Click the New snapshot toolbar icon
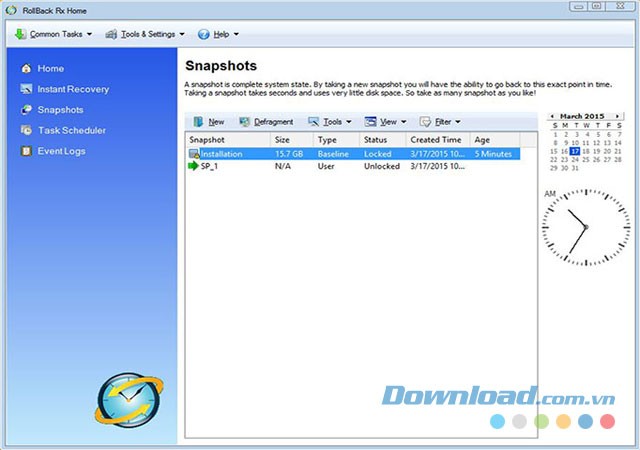The width and height of the screenshot is (640, 450). click(x=198, y=122)
